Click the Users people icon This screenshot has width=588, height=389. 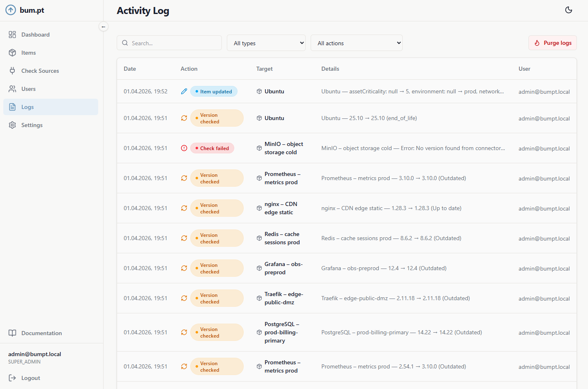pyautogui.click(x=12, y=89)
